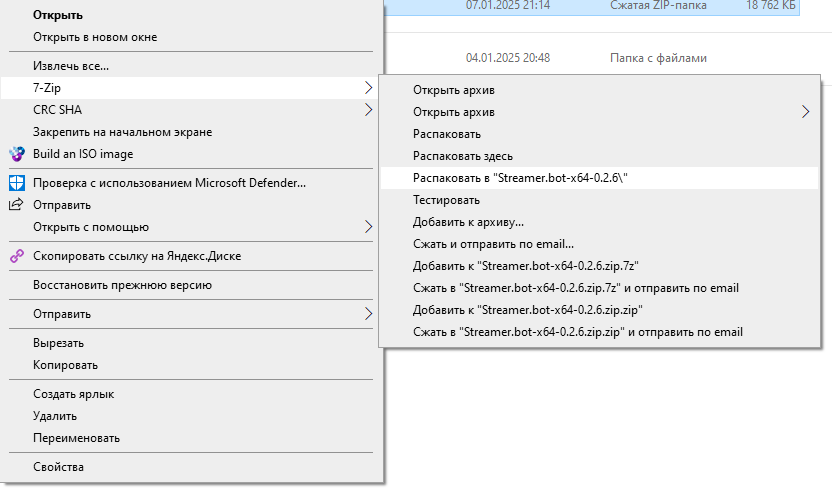Click the Microsoft Defender shield icon
This screenshot has height=490, width=832.
[x=17, y=183]
